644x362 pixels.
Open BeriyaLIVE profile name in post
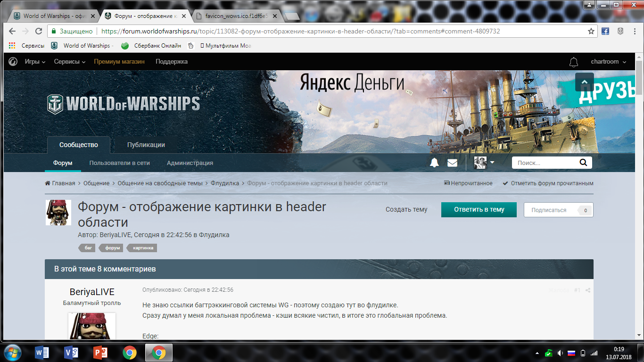pos(92,292)
